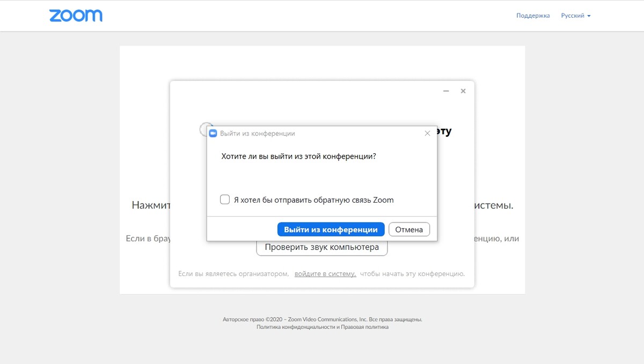Expand the Русский language dropdown
644x364 pixels.
576,16
